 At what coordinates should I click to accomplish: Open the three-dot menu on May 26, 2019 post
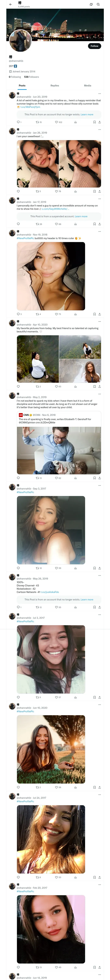[99, 575]
